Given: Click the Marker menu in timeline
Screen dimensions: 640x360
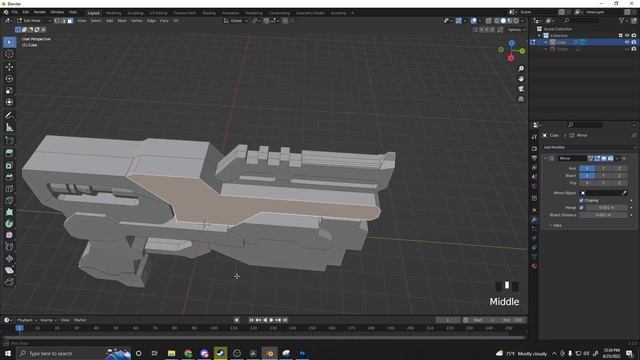Looking at the screenshot, I should click(80, 320).
